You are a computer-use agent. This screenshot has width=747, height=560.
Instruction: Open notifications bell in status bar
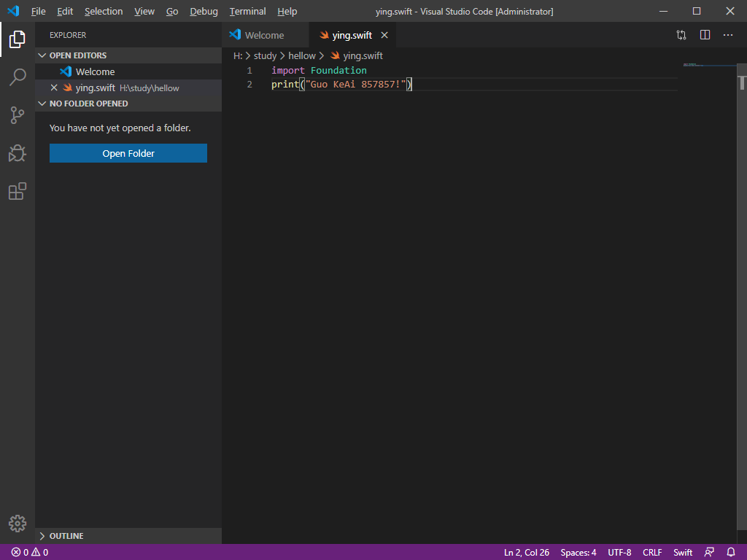(731, 553)
